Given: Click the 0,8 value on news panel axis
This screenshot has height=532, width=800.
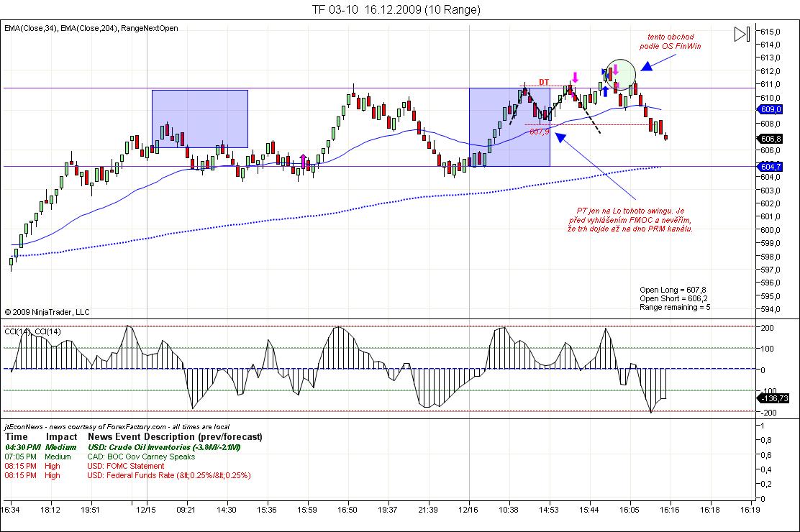Looking at the screenshot, I should [765, 440].
